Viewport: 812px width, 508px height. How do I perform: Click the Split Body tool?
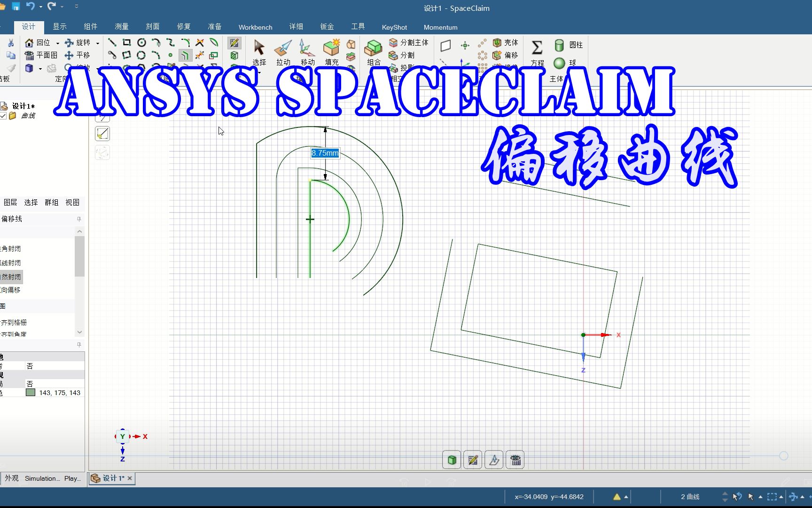click(408, 43)
